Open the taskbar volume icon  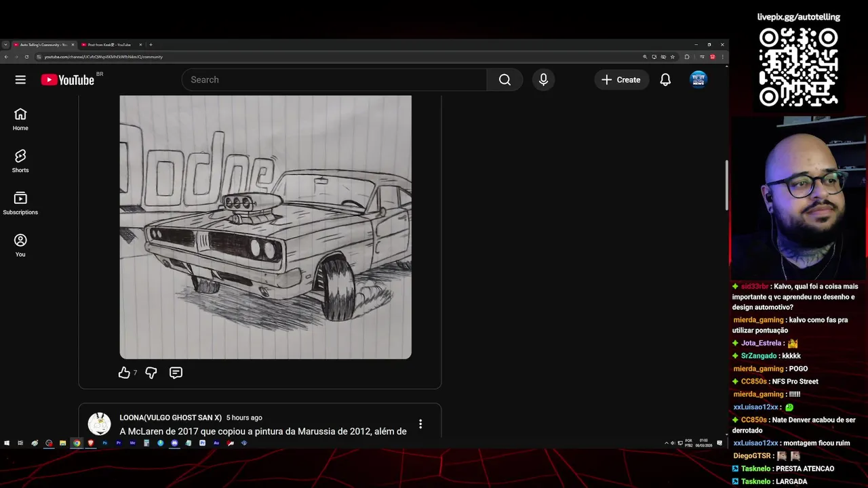point(673,443)
